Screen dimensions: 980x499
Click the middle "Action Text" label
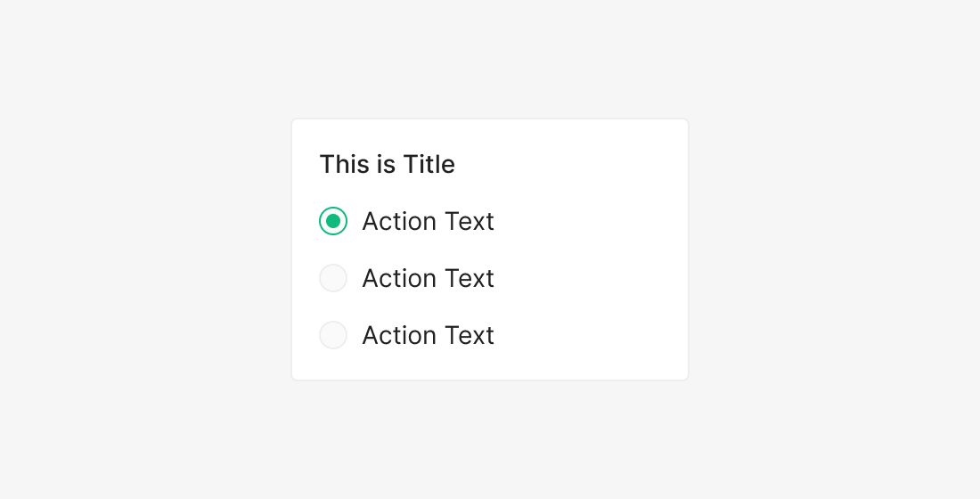point(428,278)
